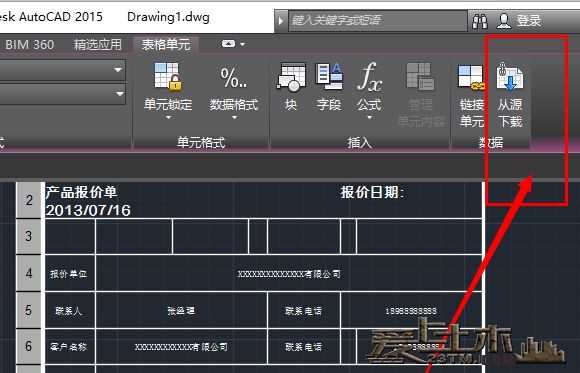Switch to the 表格单元 ribbon tab
The height and width of the screenshot is (373, 580).
pos(166,45)
